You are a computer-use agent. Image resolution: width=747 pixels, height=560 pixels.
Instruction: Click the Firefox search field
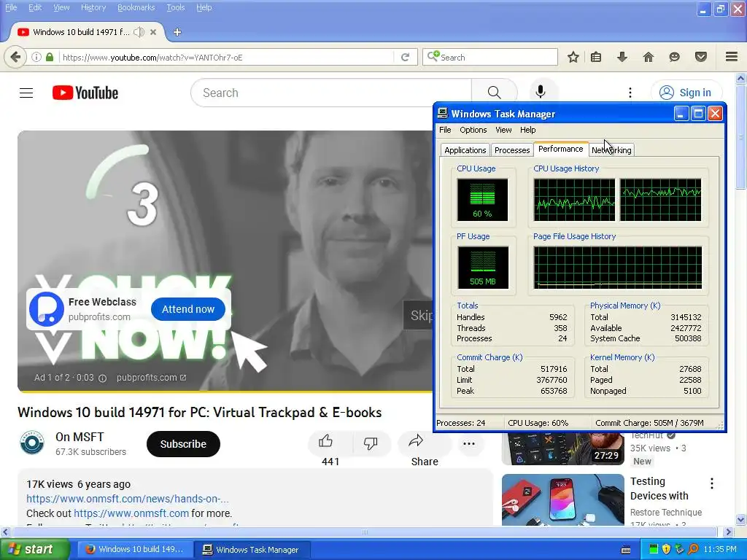point(489,57)
